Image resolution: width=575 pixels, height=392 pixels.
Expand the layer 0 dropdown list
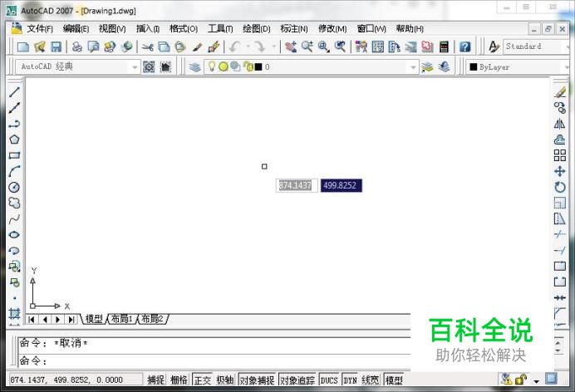click(413, 67)
